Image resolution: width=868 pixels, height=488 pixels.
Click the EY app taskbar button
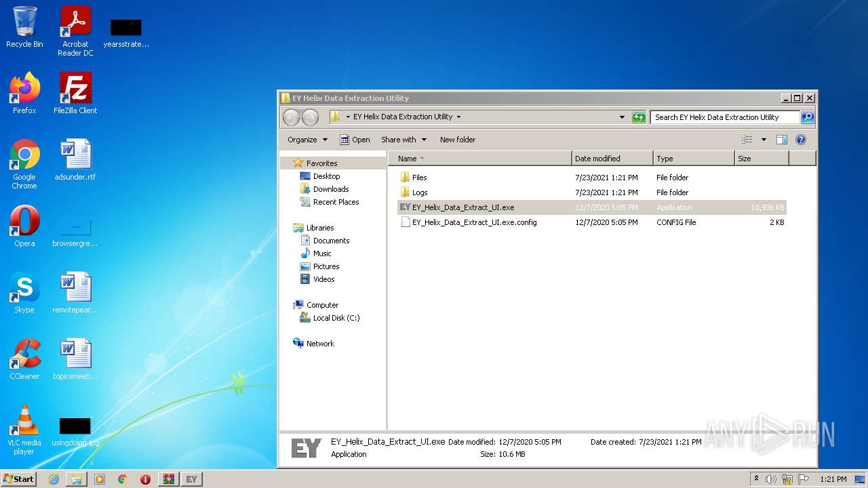pyautogui.click(x=192, y=479)
